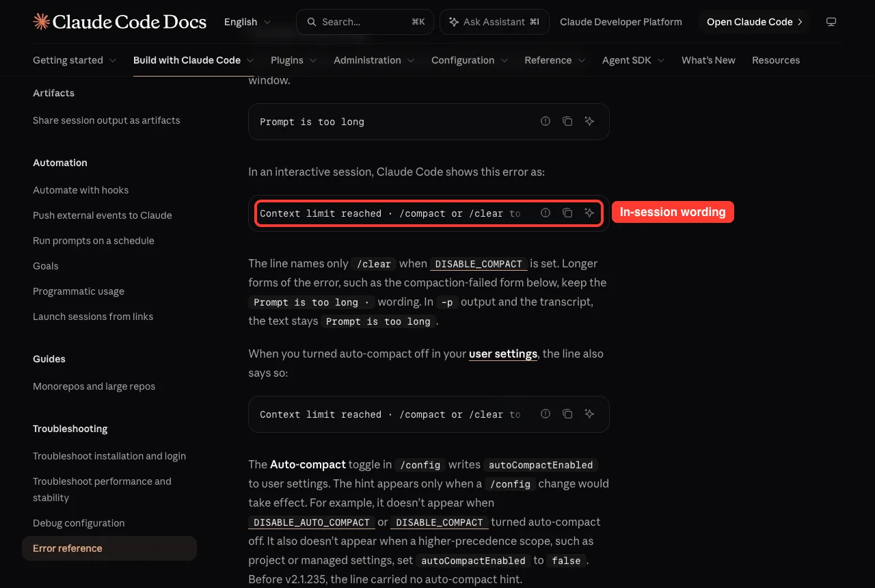Open "Monorepos and large repos" guide

coord(94,386)
